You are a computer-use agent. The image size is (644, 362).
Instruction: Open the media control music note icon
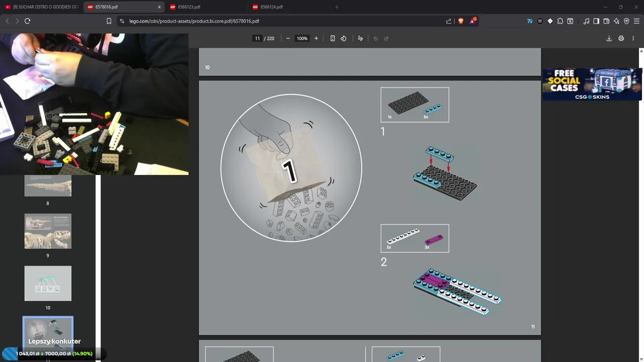tap(586, 21)
